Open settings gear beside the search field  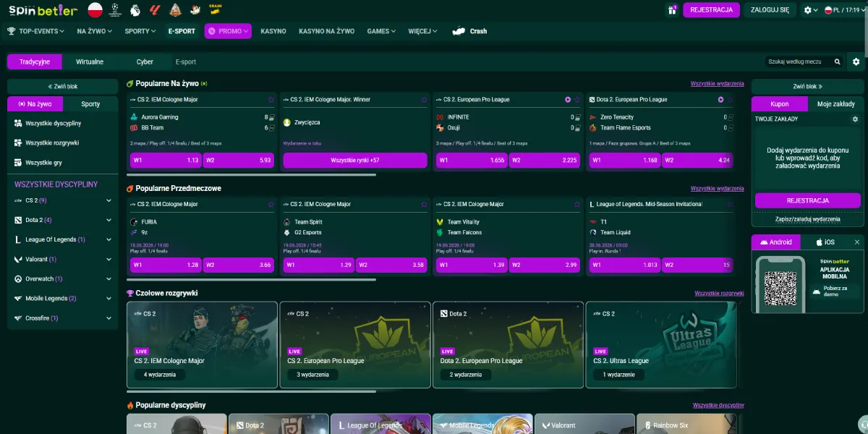coord(856,62)
